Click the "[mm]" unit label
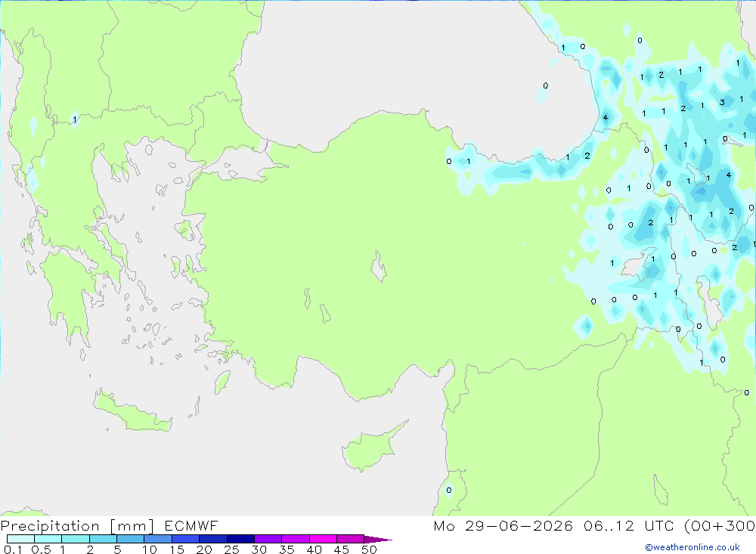This screenshot has width=756, height=554. [x=132, y=526]
